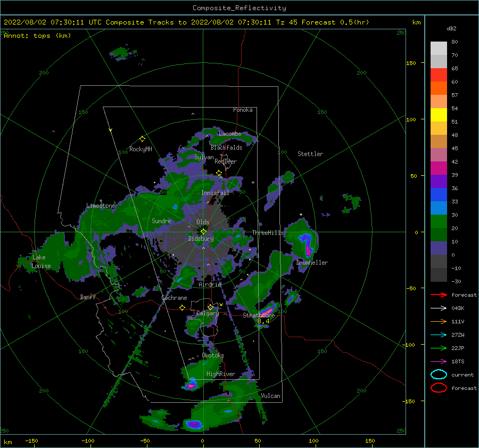This screenshot has width=479, height=448.
Task: Click the blue 36–33 dBZ swatch
Action: point(439,194)
